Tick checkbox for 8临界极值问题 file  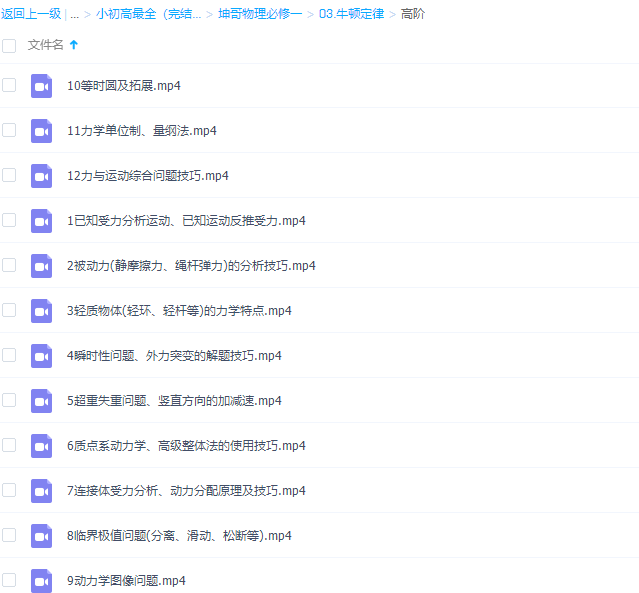pyautogui.click(x=9, y=535)
